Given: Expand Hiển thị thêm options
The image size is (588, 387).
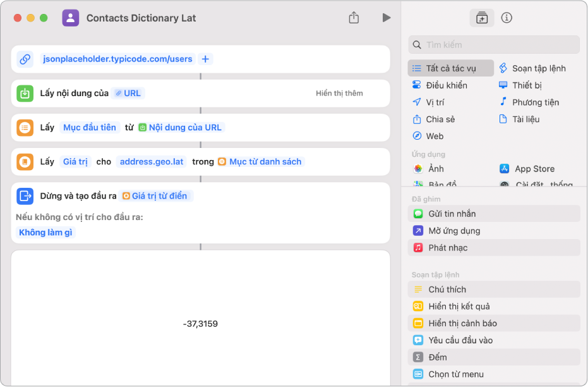Looking at the screenshot, I should (339, 93).
